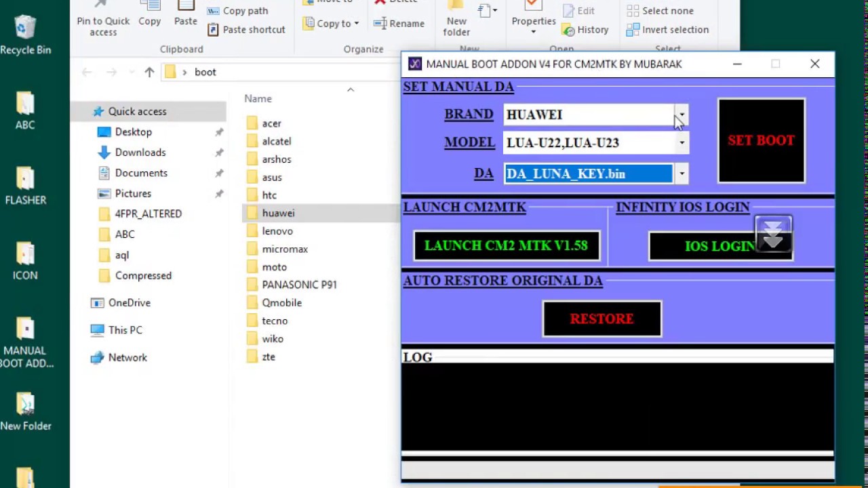Screen dimensions: 868x488
Task: Open This PC in navigation pane
Action: coord(125,330)
